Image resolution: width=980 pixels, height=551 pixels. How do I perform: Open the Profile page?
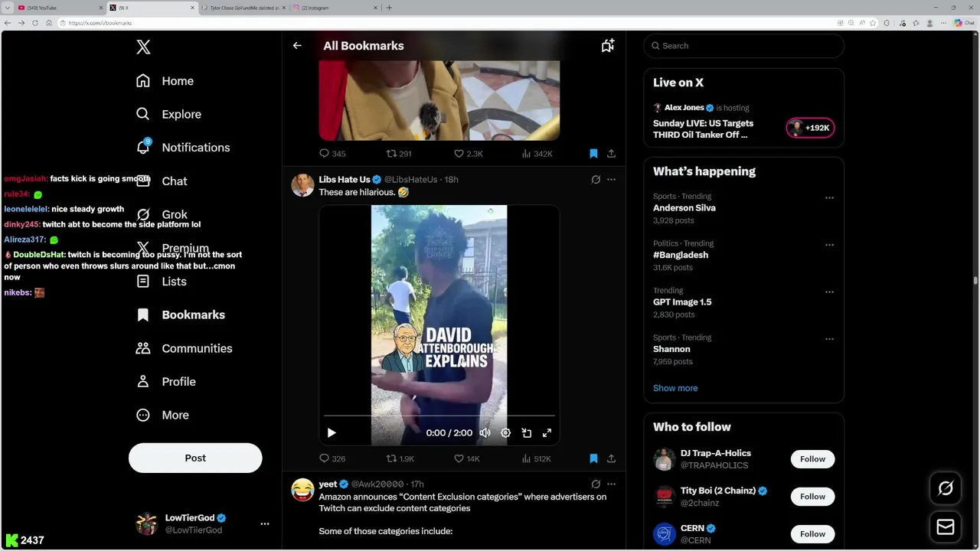(x=165, y=382)
